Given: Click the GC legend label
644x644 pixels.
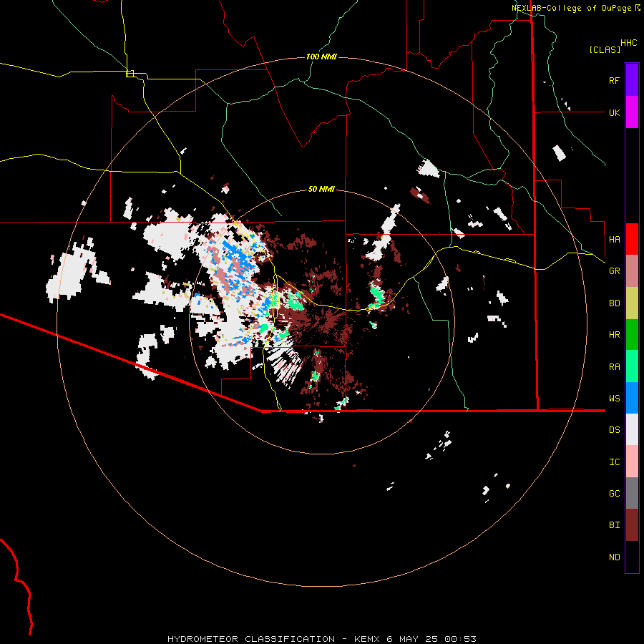Looking at the screenshot, I should tap(614, 494).
